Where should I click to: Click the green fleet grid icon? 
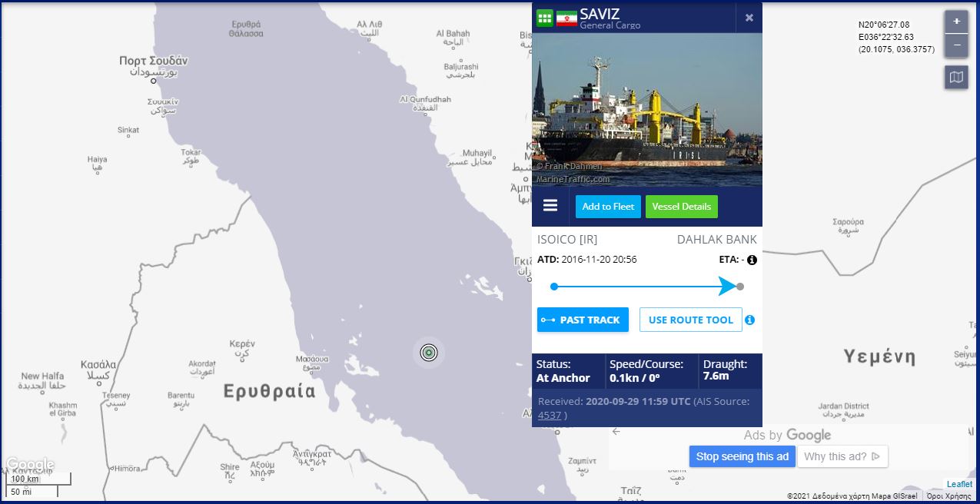(x=545, y=18)
